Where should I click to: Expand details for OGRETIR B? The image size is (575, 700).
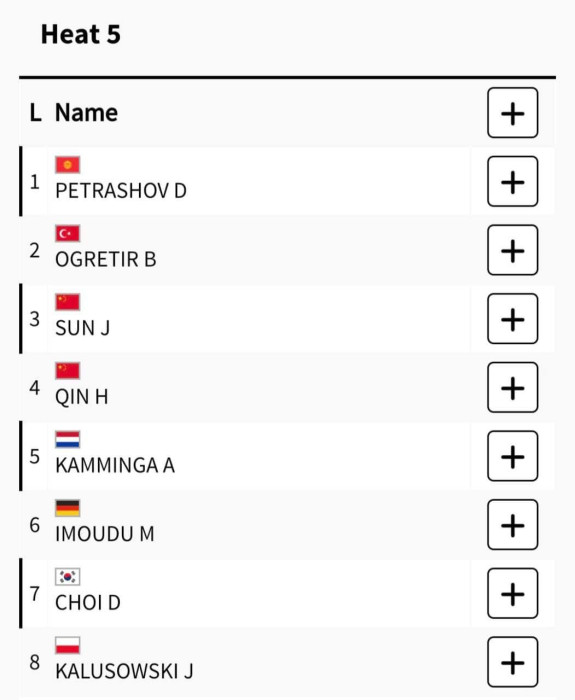[512, 250]
